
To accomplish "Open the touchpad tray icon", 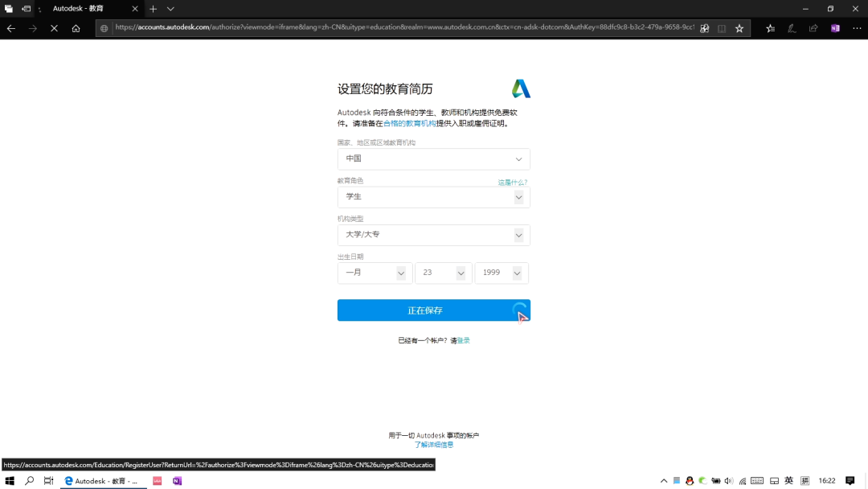I will pyautogui.click(x=775, y=481).
